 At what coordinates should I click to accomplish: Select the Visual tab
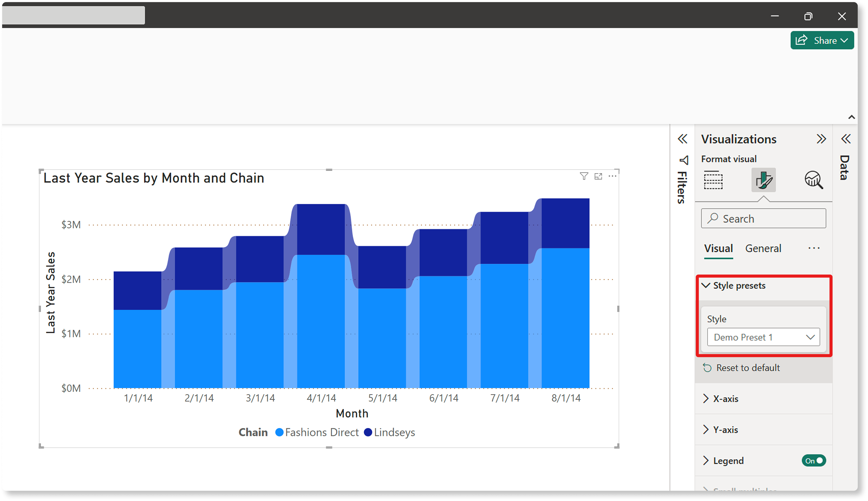718,248
